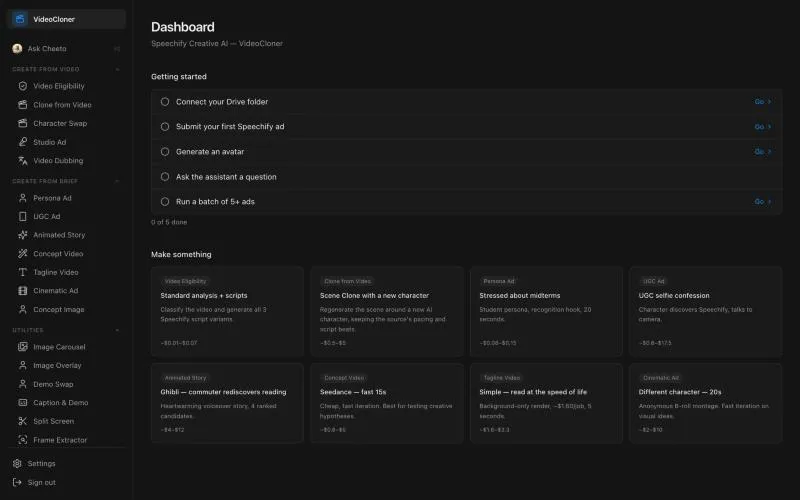Collapse the Utilities section chevron
The height and width of the screenshot is (500, 800).
coord(117,330)
